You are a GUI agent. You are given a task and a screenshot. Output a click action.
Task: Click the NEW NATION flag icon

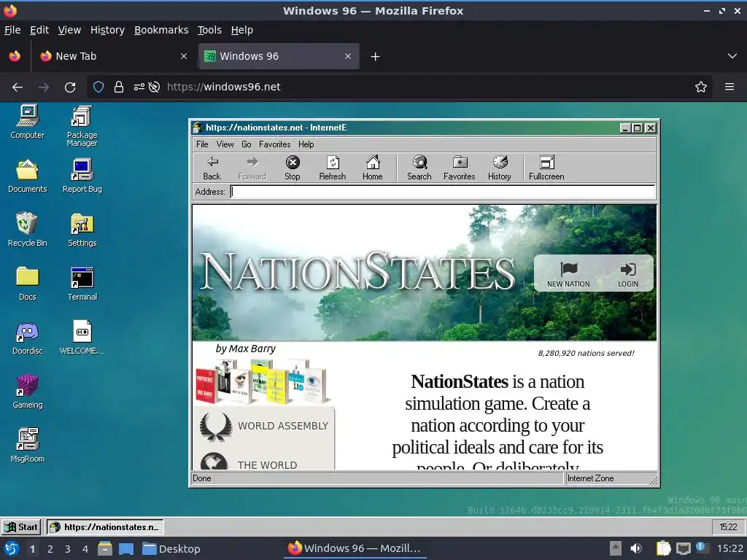(x=568, y=275)
